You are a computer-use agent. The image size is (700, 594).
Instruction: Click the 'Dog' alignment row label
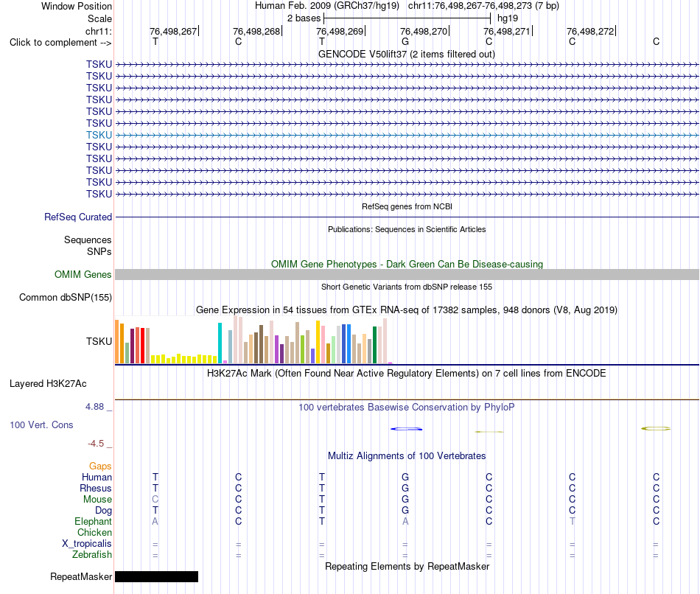pyautogui.click(x=103, y=511)
